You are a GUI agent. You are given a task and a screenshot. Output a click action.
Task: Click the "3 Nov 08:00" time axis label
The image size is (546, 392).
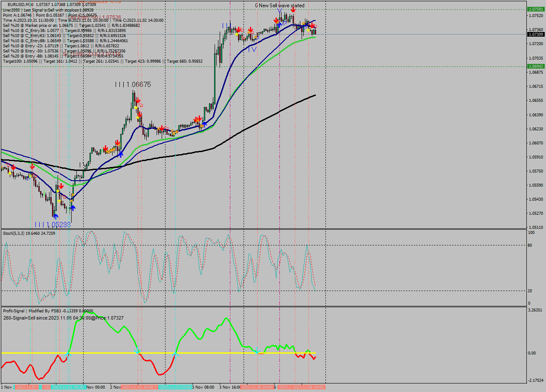pyautogui.click(x=203, y=388)
